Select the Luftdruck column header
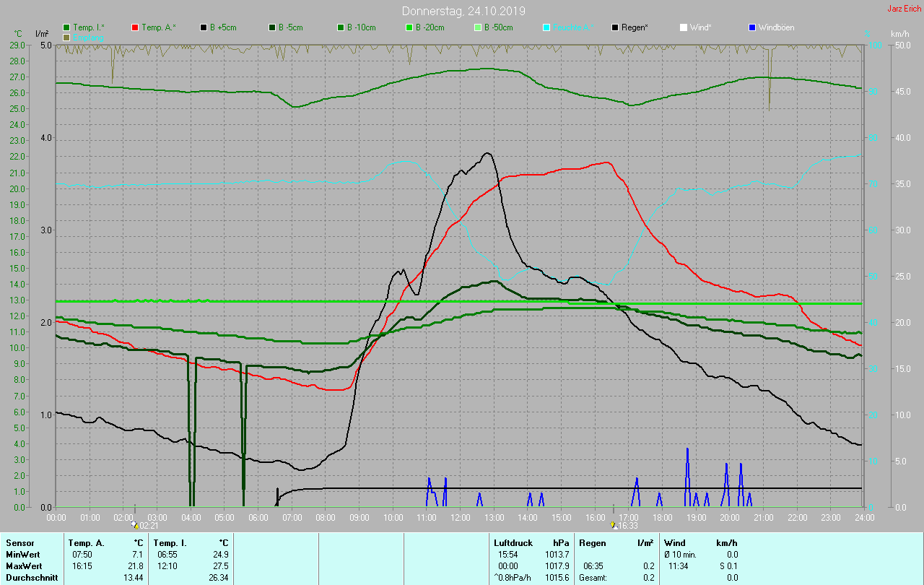Screen dimensions: 924x585 pyautogui.click(x=513, y=543)
